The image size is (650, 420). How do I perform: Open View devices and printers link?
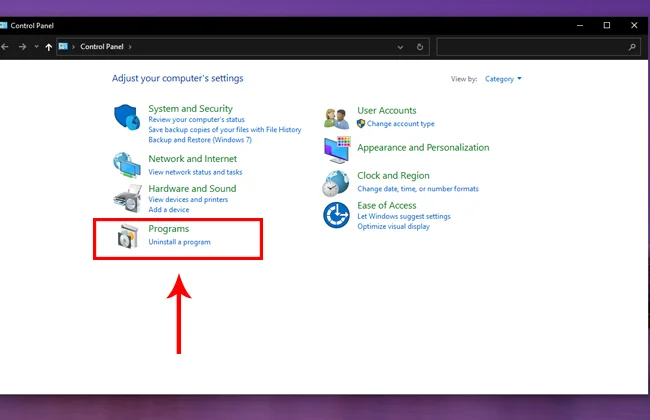(188, 200)
